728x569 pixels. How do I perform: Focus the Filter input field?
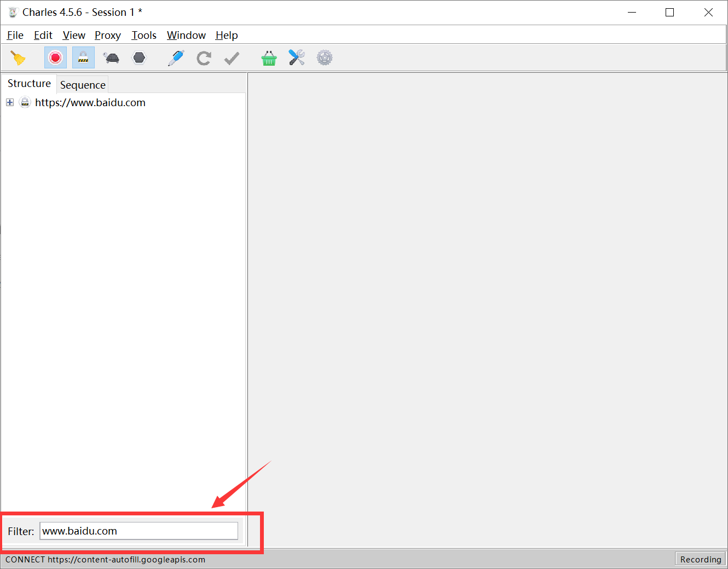(139, 531)
